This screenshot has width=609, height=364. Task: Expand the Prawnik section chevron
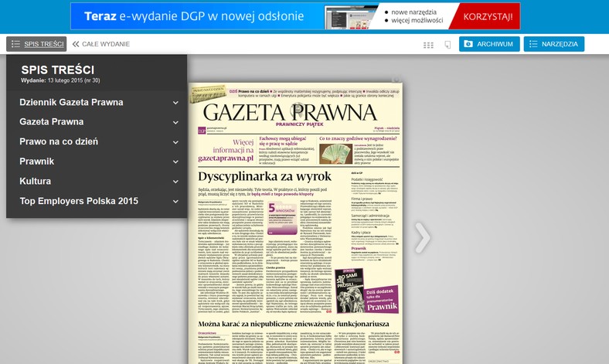(x=175, y=162)
